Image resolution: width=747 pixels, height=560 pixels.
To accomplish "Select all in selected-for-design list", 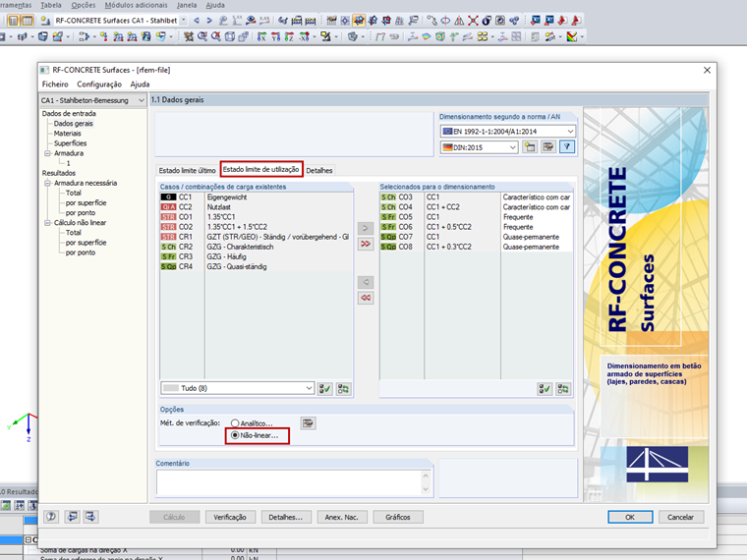I will pyautogui.click(x=545, y=389).
